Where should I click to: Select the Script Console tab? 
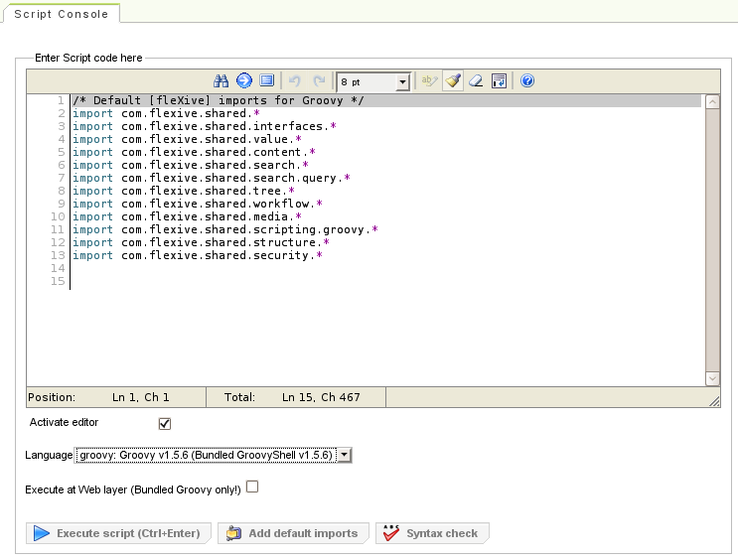(62, 15)
